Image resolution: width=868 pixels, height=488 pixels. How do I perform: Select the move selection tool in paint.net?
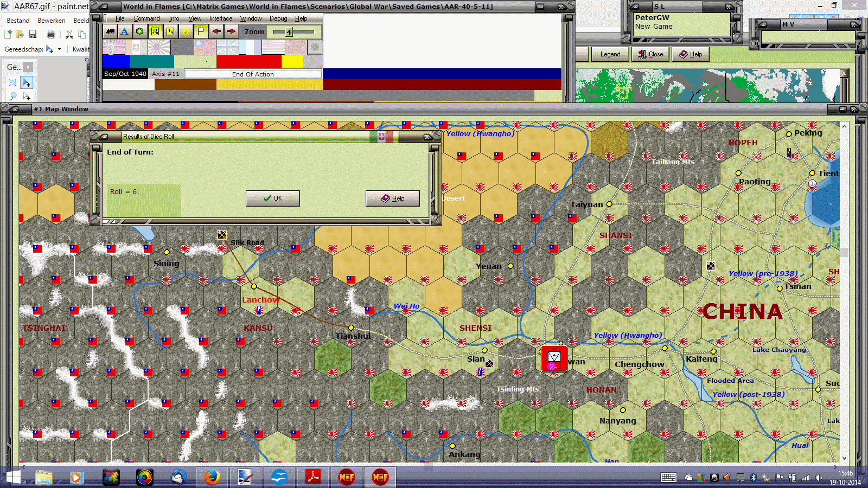(x=27, y=96)
